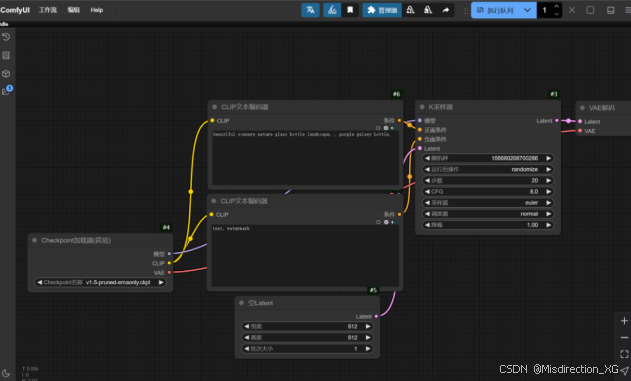Screen dimensions: 631x381
Task: Open the scheduler normal combo
Action: 488,214
